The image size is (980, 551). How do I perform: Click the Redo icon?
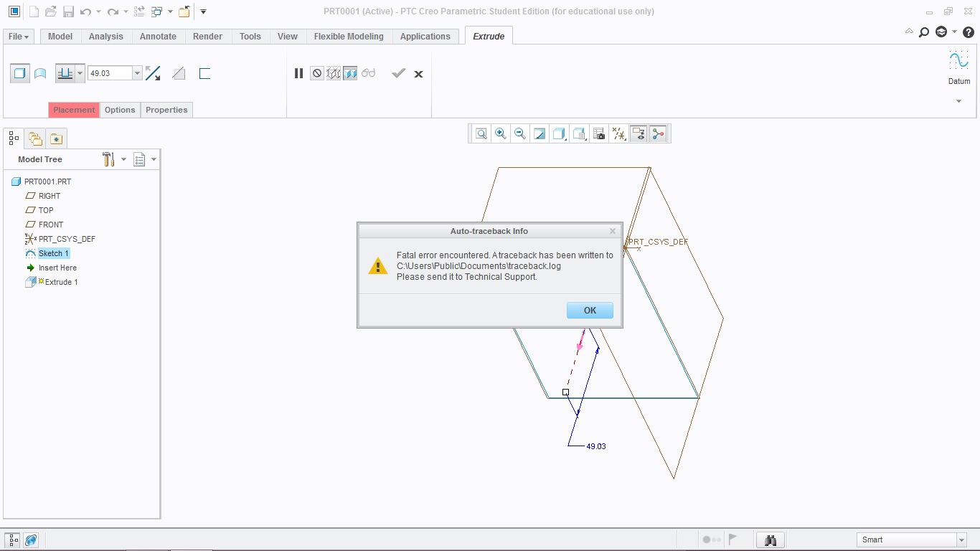113,11
